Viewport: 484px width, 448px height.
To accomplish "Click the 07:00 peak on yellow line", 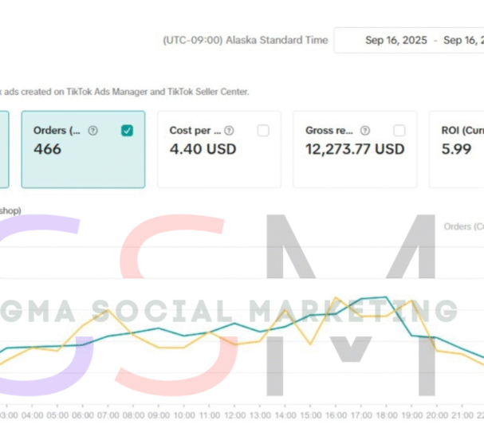I will pos(108,309).
